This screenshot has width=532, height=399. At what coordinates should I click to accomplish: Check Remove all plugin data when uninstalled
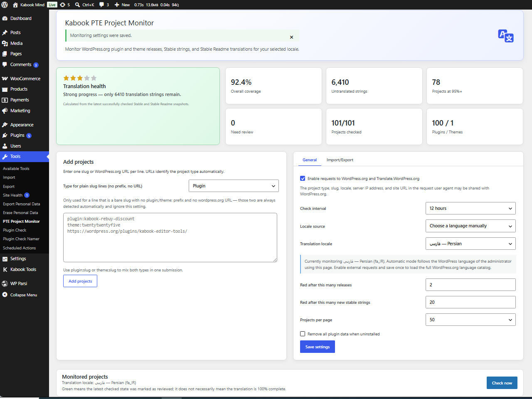[303, 334]
